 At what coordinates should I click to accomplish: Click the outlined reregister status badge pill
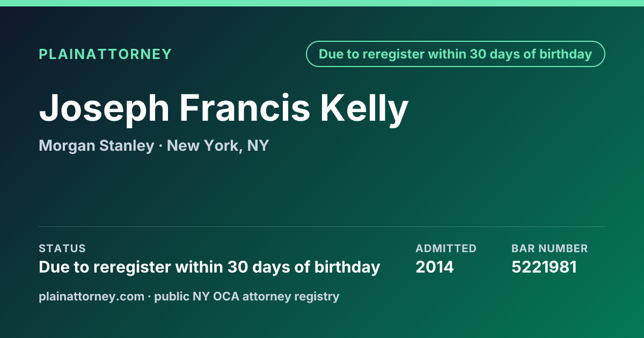coord(456,54)
